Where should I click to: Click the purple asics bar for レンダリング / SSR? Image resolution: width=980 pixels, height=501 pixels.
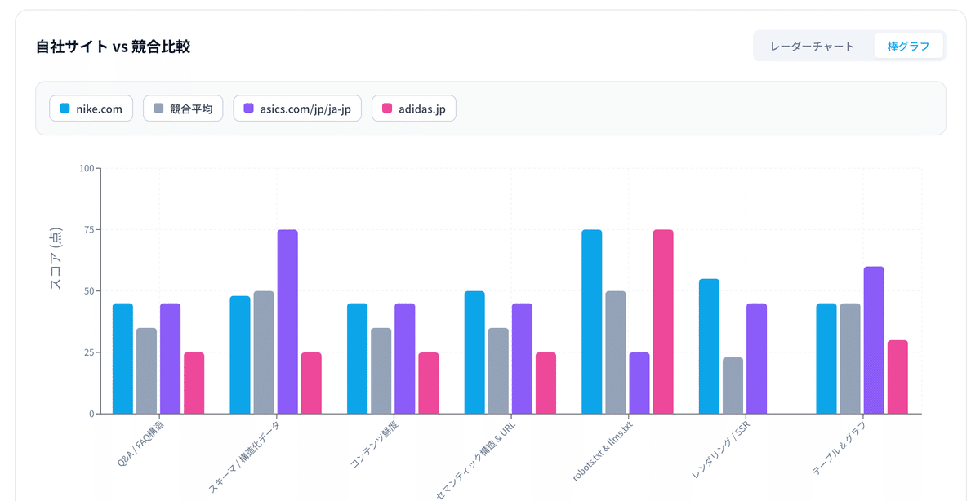click(756, 358)
